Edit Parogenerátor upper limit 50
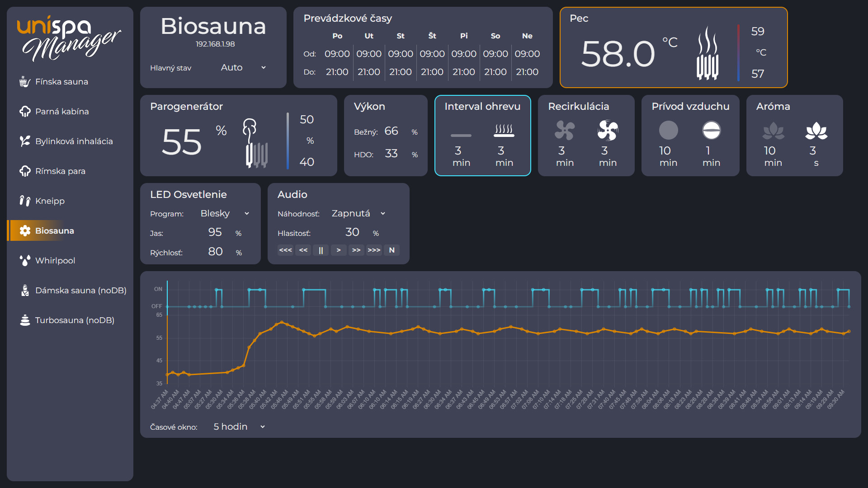The width and height of the screenshot is (868, 488). pos(307,120)
